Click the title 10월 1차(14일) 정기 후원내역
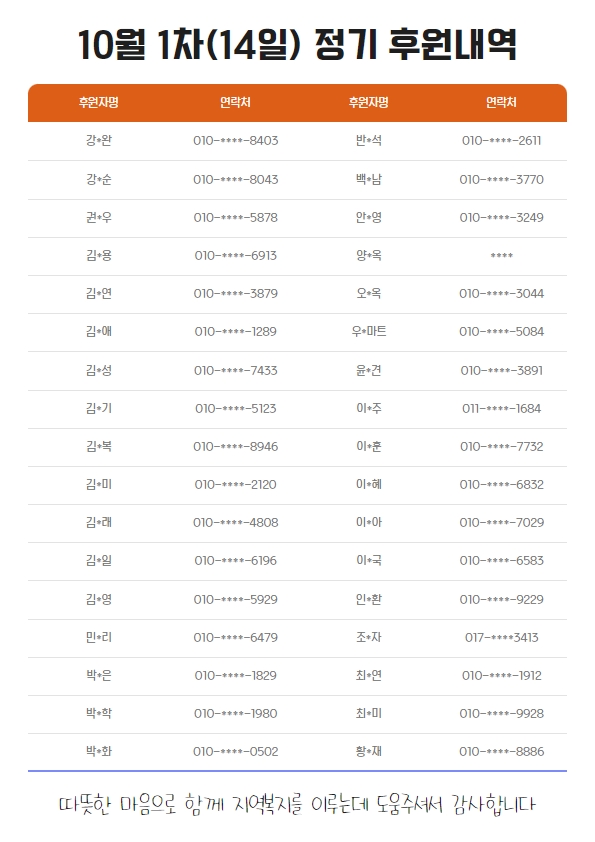Viewport: 595px width, 842px height. 297,44
